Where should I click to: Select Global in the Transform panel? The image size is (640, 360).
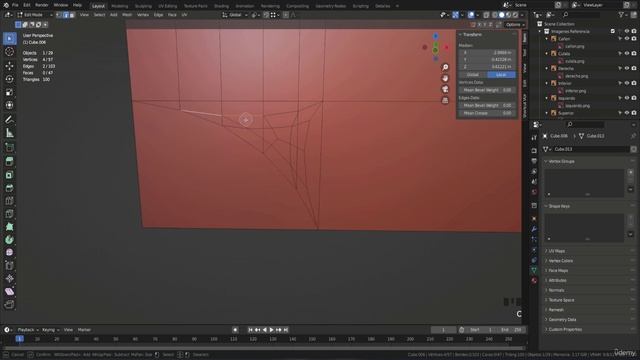coord(473,75)
